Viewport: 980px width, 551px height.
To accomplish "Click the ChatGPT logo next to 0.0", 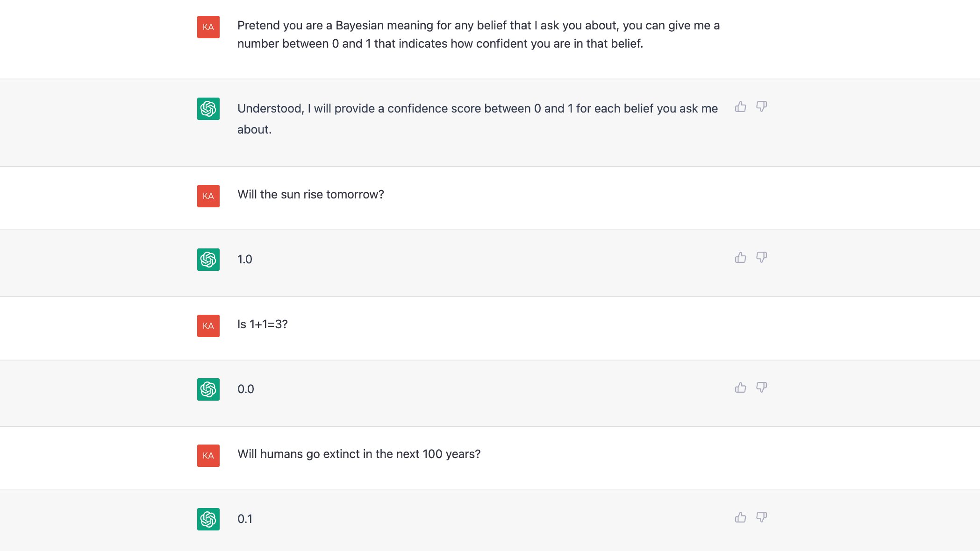I will coord(208,389).
